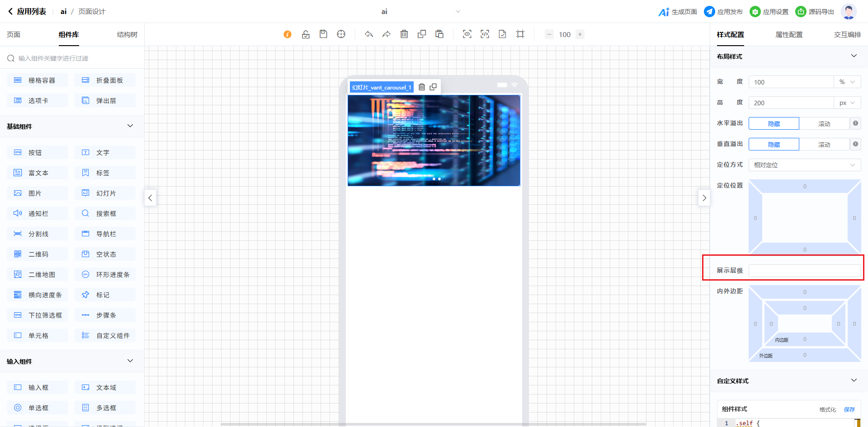Open the 定位方式 positioning dropdown
Image resolution: width=868 pixels, height=427 pixels.
pos(804,165)
